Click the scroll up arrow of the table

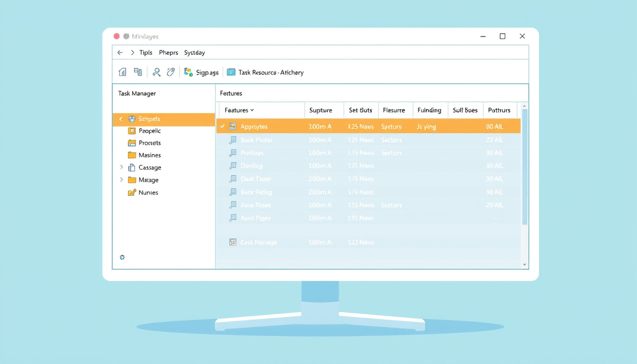click(x=525, y=106)
